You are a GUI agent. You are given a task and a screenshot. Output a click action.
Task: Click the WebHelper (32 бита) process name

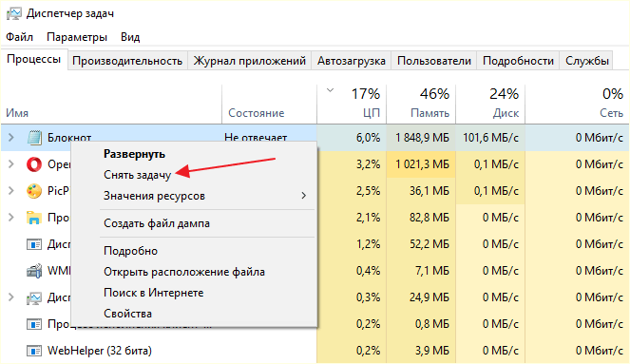tap(100, 351)
